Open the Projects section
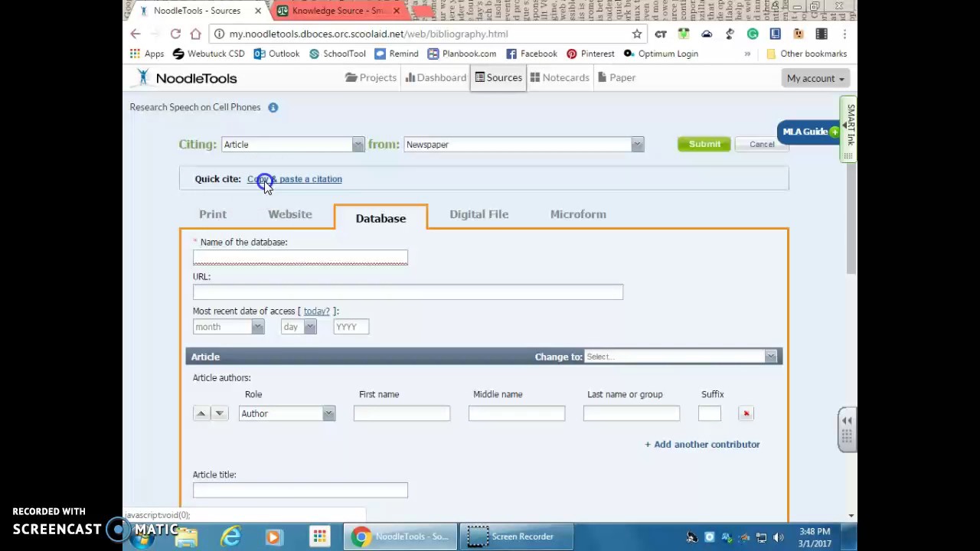 [x=371, y=77]
